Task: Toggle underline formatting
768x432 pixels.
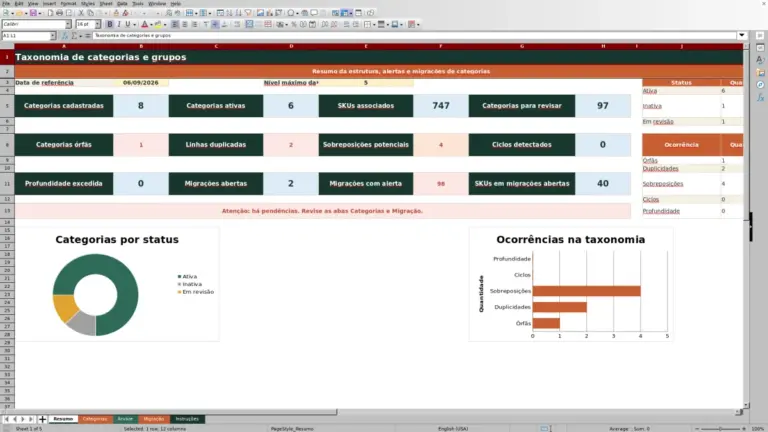Action: click(x=127, y=24)
